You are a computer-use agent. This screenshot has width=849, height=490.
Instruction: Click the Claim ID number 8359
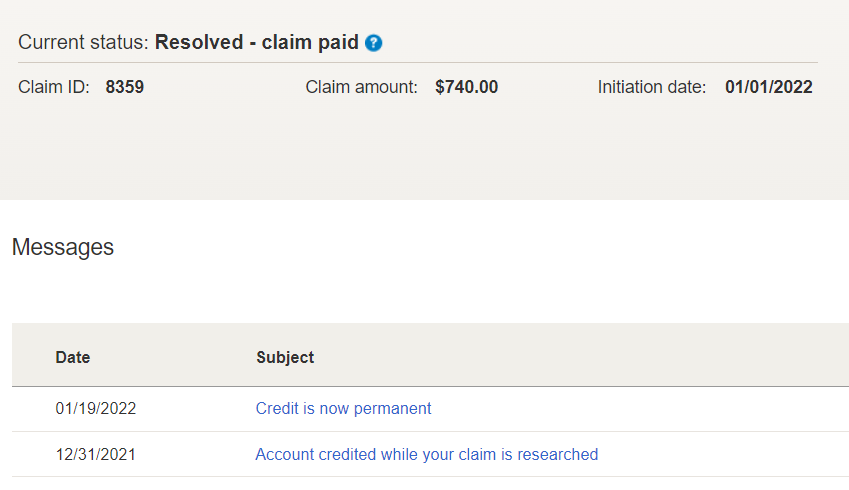125,87
